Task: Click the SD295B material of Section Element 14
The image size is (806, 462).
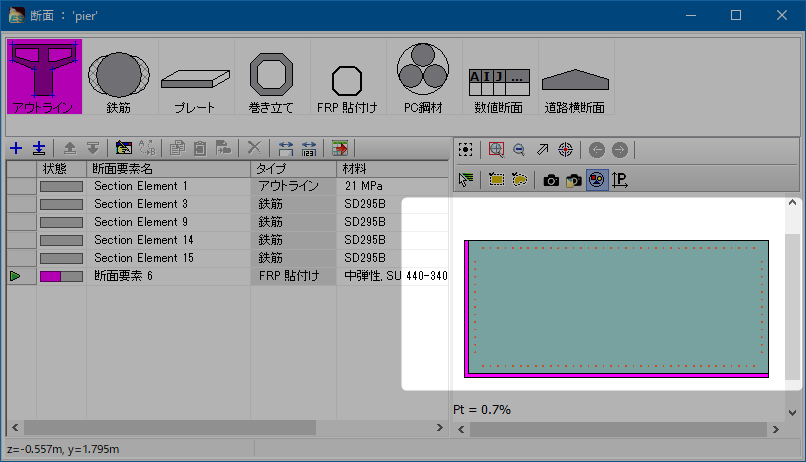Action: pyautogui.click(x=393, y=240)
